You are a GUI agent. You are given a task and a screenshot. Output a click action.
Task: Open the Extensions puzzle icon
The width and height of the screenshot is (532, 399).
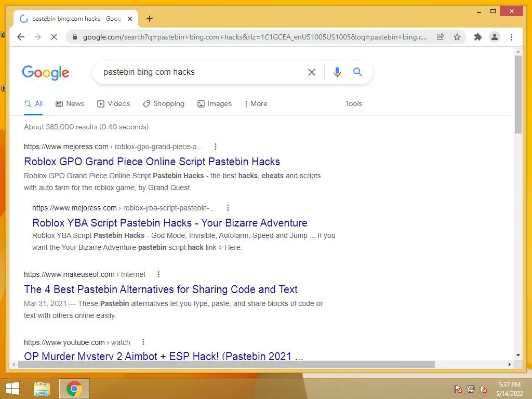[478, 37]
